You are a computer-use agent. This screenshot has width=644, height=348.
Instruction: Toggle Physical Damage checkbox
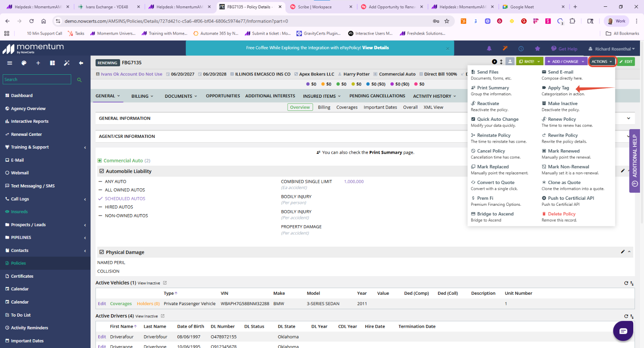click(101, 252)
